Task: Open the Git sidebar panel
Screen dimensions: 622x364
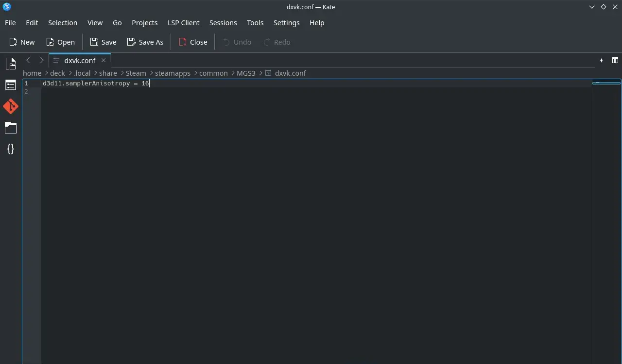Action: [11, 106]
